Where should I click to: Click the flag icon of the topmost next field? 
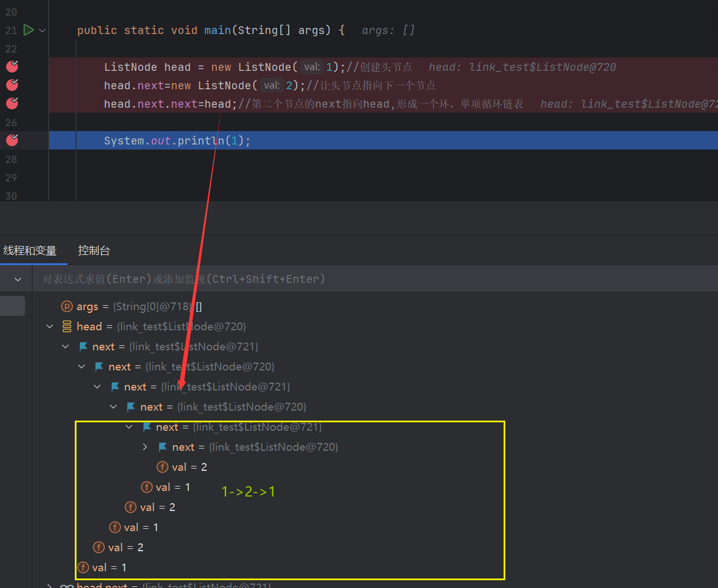(83, 346)
